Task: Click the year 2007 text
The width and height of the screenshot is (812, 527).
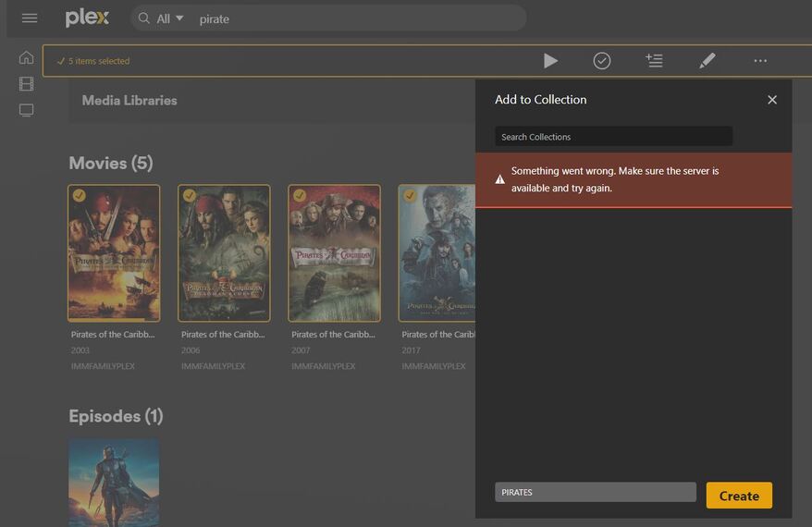Action: point(301,350)
